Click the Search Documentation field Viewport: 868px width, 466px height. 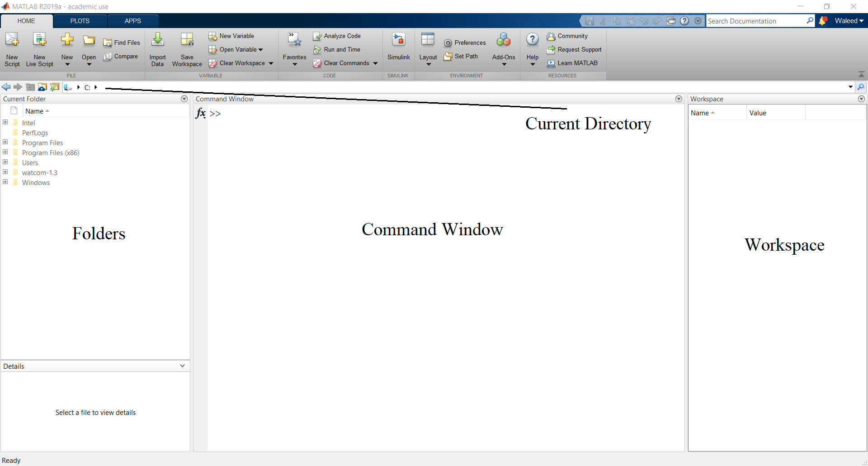(755, 21)
